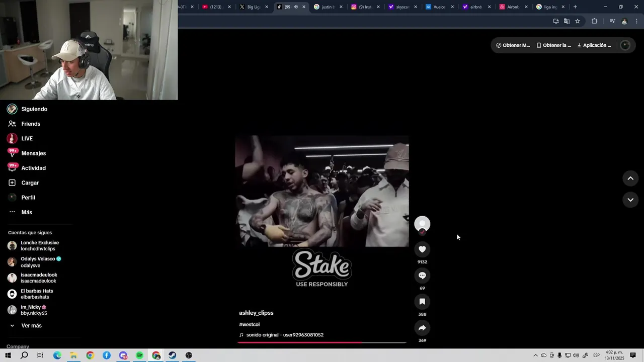Open Spotify from the taskbar
This screenshot has height=362, width=644.
click(139, 355)
